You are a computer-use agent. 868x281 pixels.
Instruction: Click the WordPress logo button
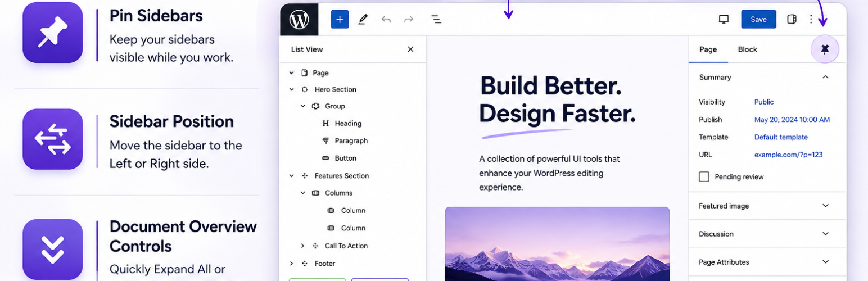299,19
